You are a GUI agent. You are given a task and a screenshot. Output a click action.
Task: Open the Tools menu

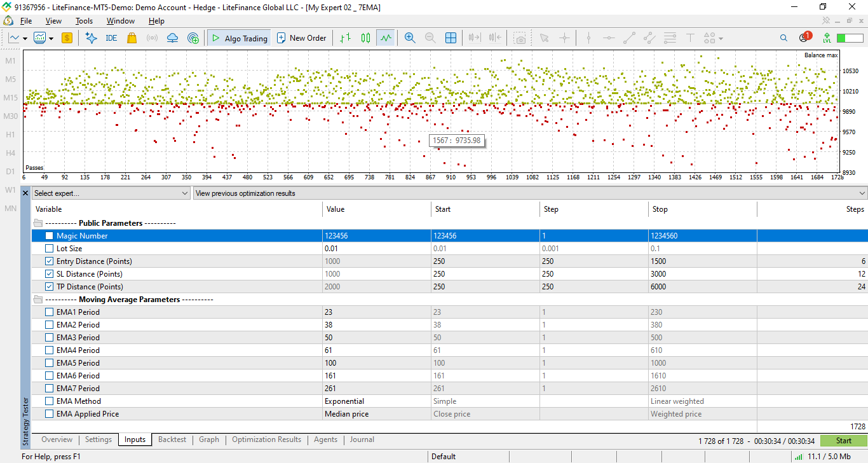pos(84,21)
